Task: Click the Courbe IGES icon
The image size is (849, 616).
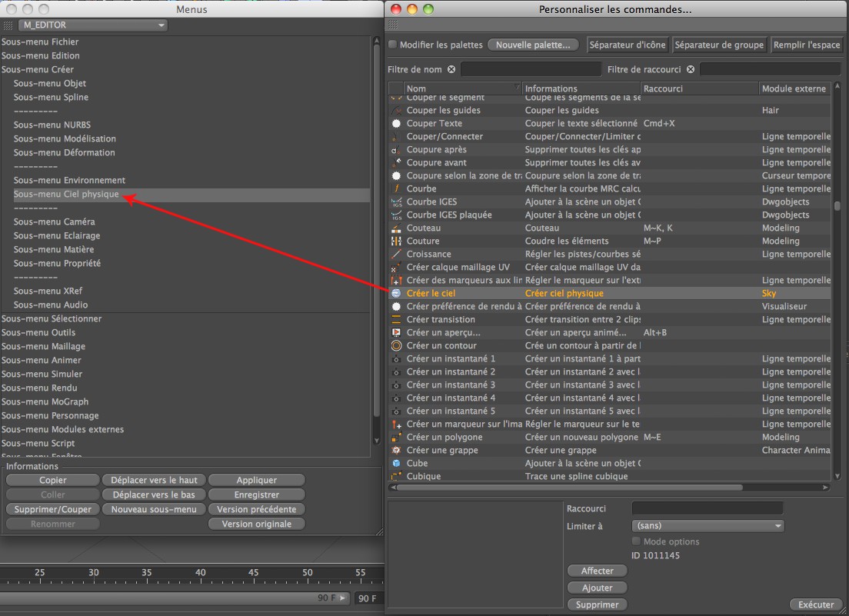Action: 396,201
